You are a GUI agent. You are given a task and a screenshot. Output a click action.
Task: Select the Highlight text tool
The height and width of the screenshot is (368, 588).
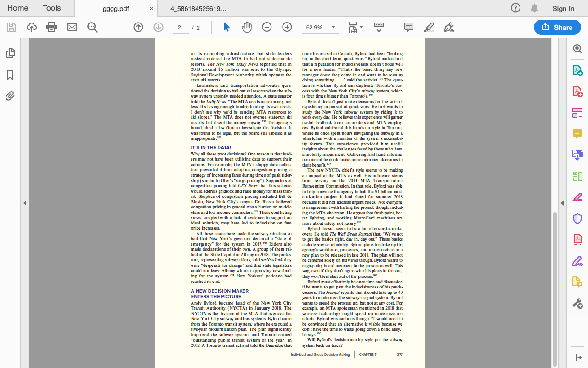pyautogui.click(x=429, y=27)
